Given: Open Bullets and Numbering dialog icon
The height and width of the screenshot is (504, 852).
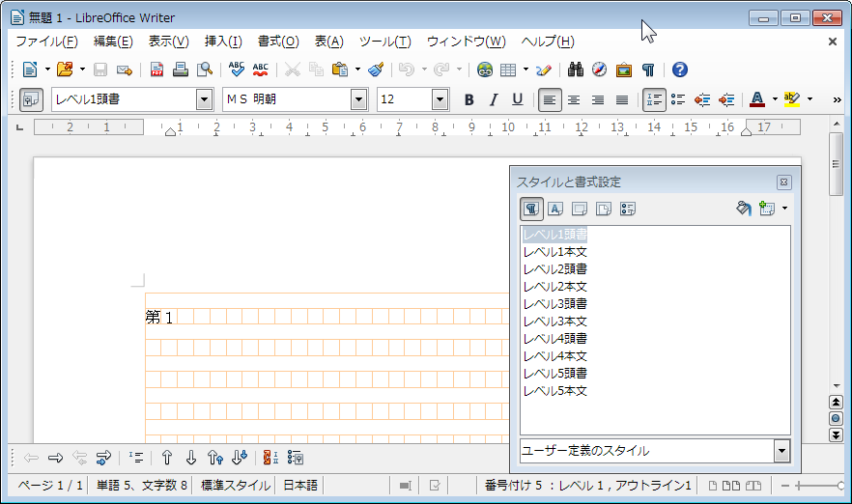Looking at the screenshot, I should [295, 458].
